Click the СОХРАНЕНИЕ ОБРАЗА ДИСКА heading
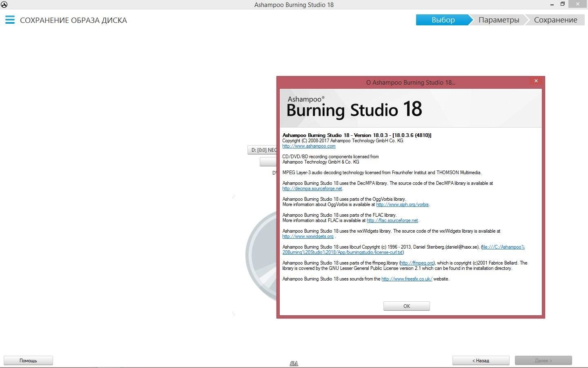The height and width of the screenshot is (368, 588). tap(73, 20)
